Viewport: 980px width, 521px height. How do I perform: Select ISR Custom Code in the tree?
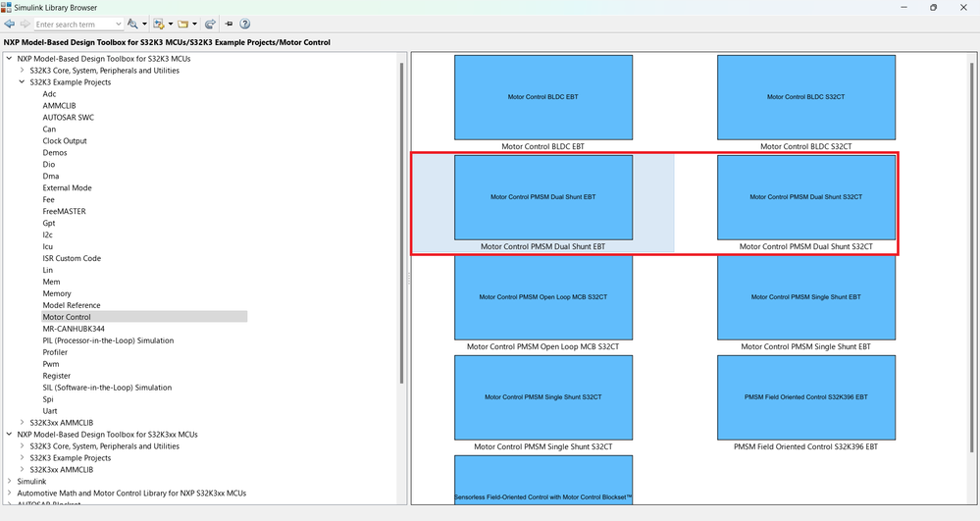pos(72,258)
